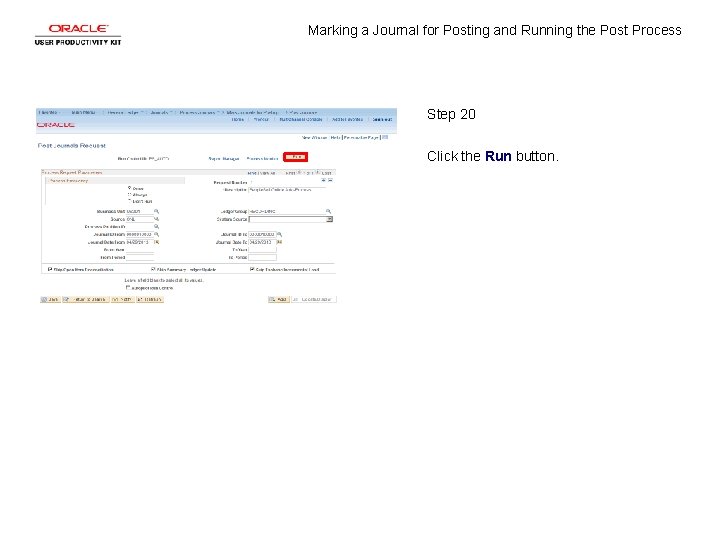Toggle Skip Open Item Reconciliation checkbox
Screen dimensions: 720x540
click(x=50, y=269)
